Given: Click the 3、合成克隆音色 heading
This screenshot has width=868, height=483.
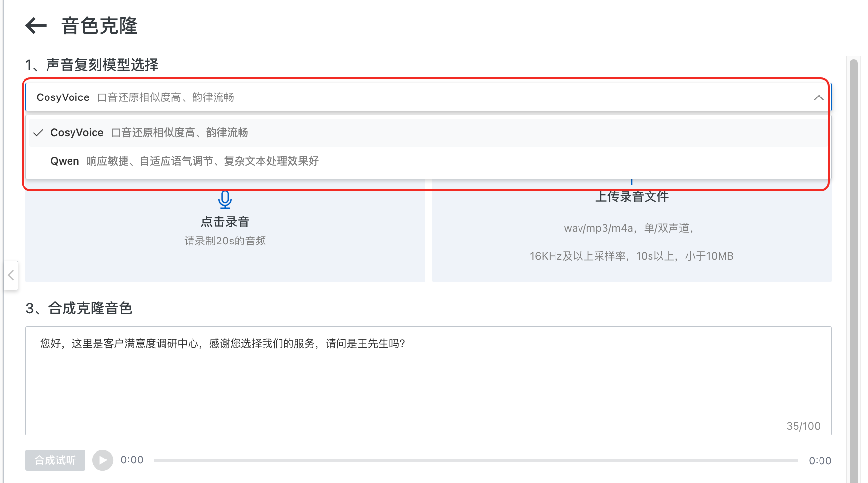Looking at the screenshot, I should tap(79, 308).
